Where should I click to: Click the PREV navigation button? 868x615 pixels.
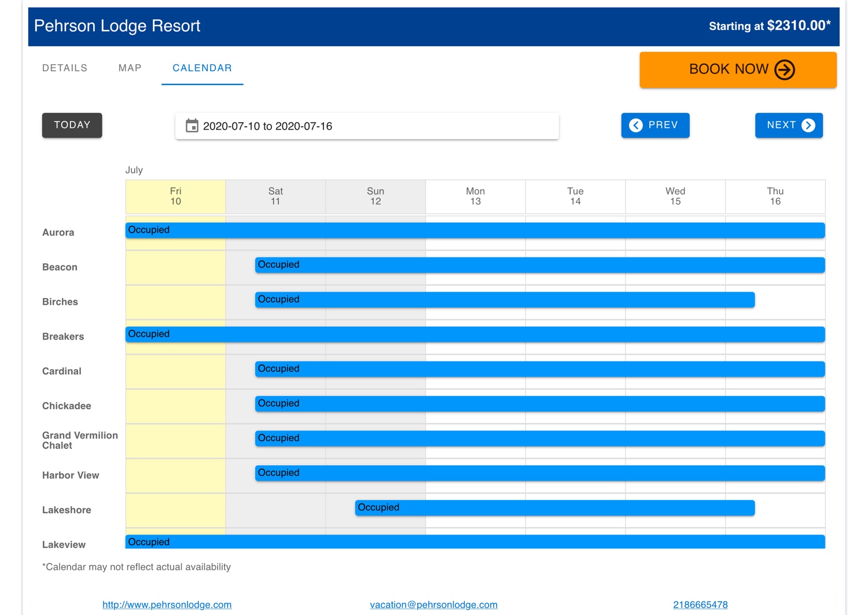(655, 125)
